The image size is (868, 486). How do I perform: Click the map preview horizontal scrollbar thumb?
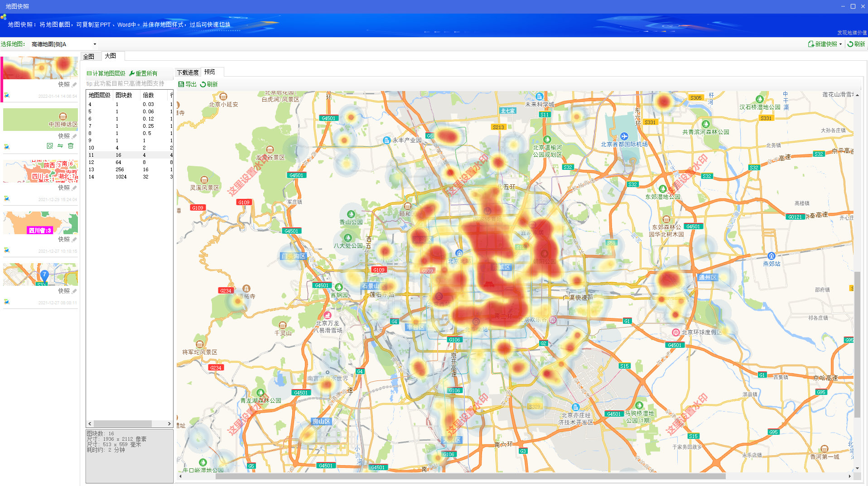[470, 476]
